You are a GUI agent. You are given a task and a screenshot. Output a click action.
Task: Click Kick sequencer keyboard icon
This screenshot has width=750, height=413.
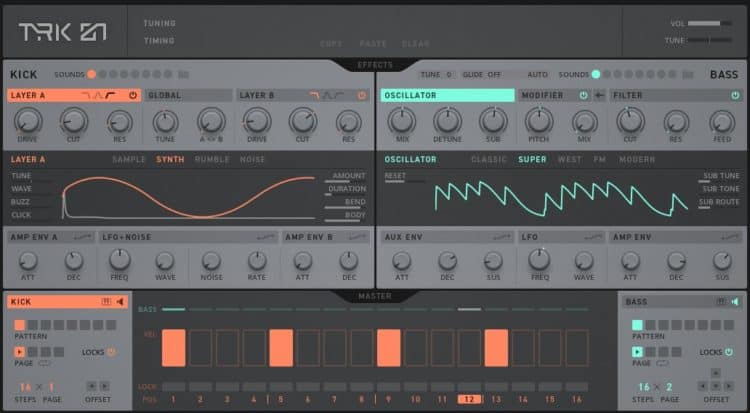point(106,301)
